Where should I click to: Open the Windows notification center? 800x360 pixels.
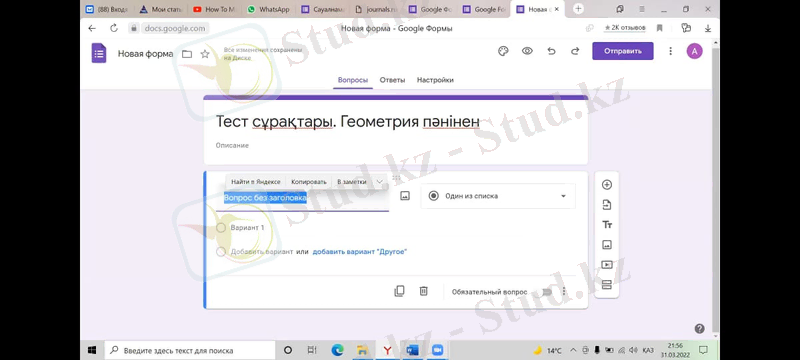point(703,350)
